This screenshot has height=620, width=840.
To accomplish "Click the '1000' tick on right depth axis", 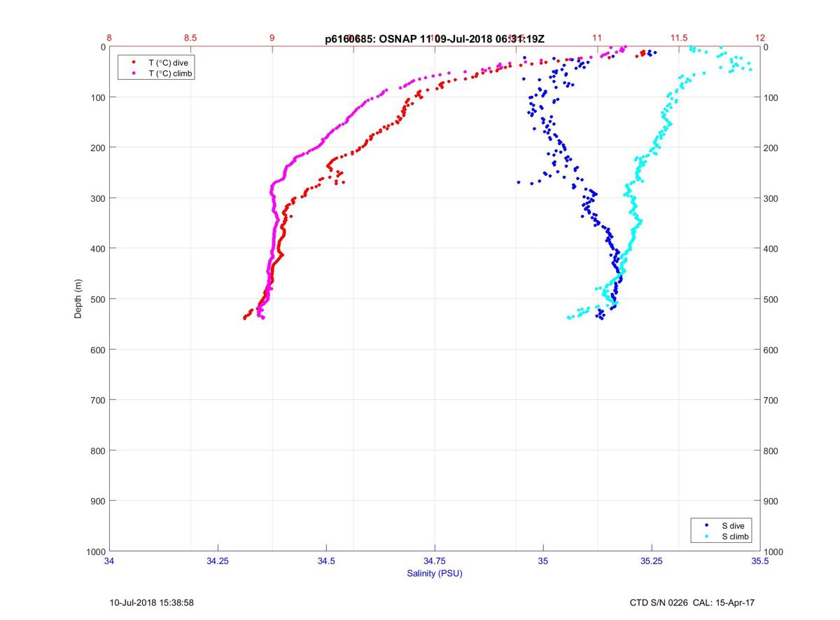I will (773, 551).
